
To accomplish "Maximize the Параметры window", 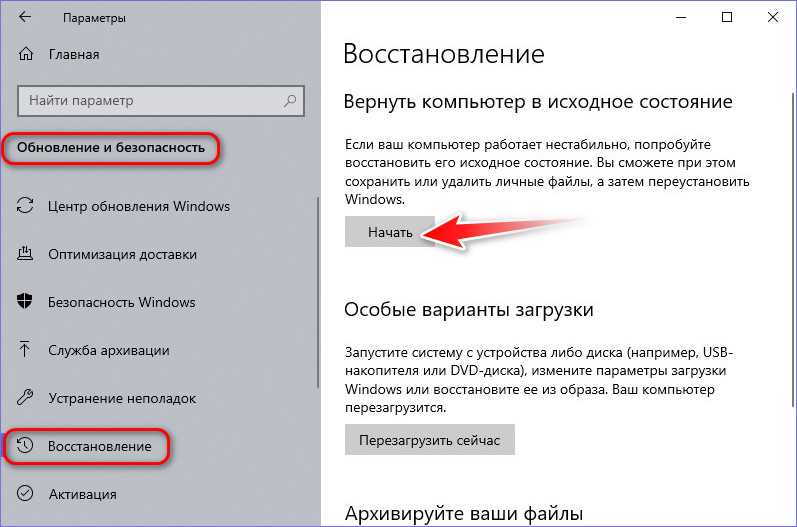I will tap(727, 17).
